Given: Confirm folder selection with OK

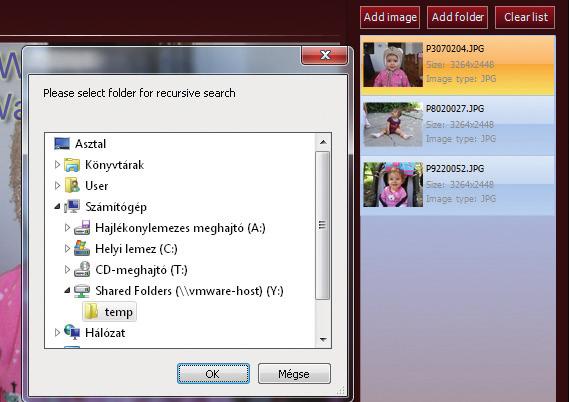Looking at the screenshot, I should click(x=213, y=374).
